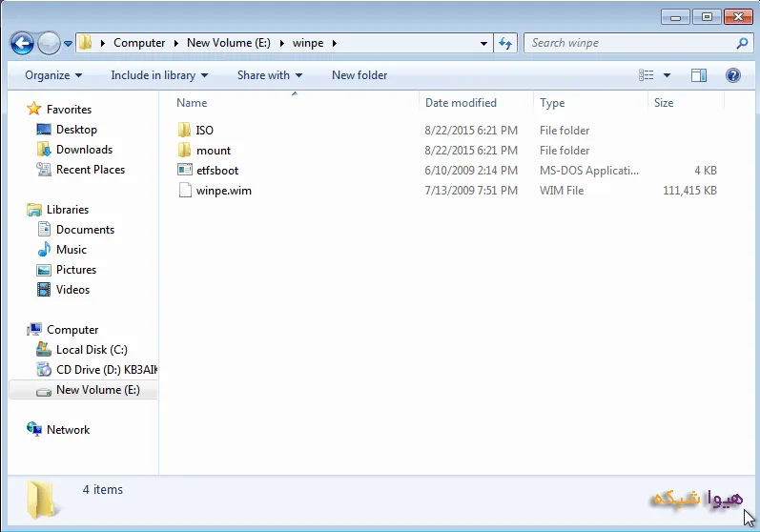The width and height of the screenshot is (760, 532).
Task: Create a New folder
Action: [x=359, y=75]
